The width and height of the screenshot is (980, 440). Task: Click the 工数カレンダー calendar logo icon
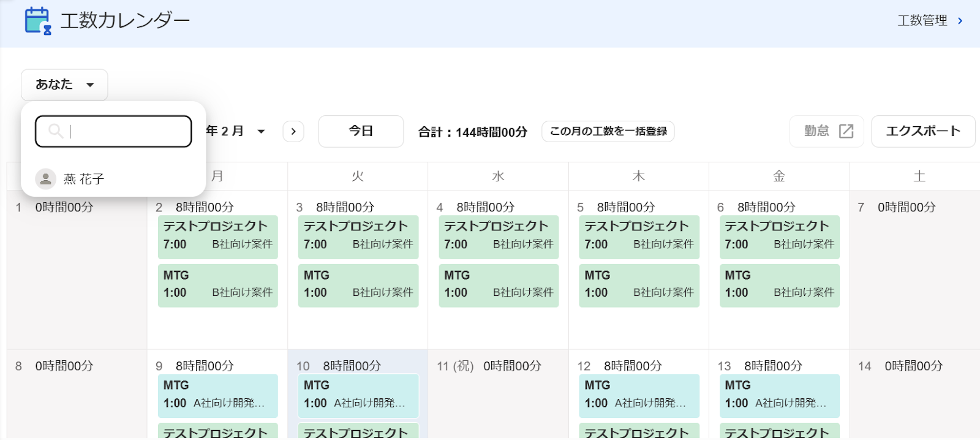38,21
